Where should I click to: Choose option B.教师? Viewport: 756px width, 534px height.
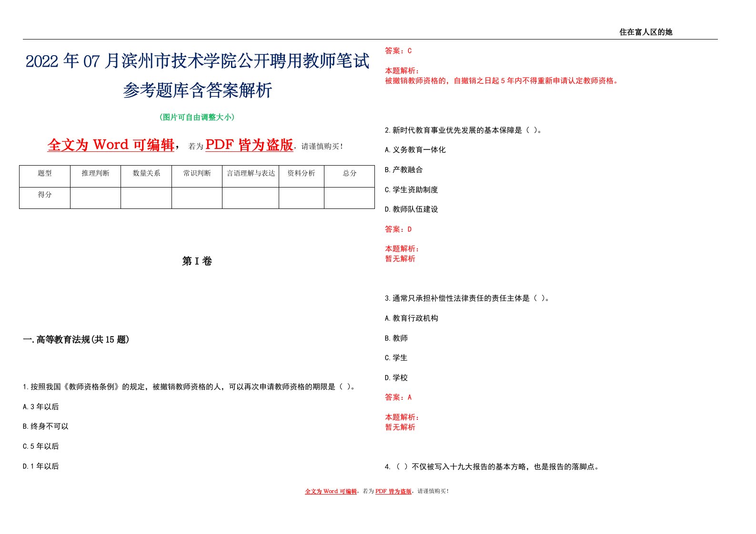click(x=396, y=338)
